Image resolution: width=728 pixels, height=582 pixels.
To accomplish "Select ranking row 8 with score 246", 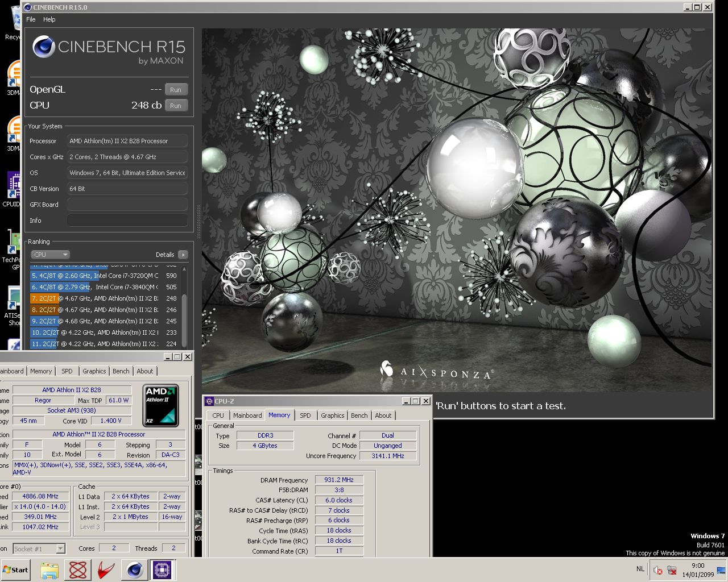I will [105, 310].
